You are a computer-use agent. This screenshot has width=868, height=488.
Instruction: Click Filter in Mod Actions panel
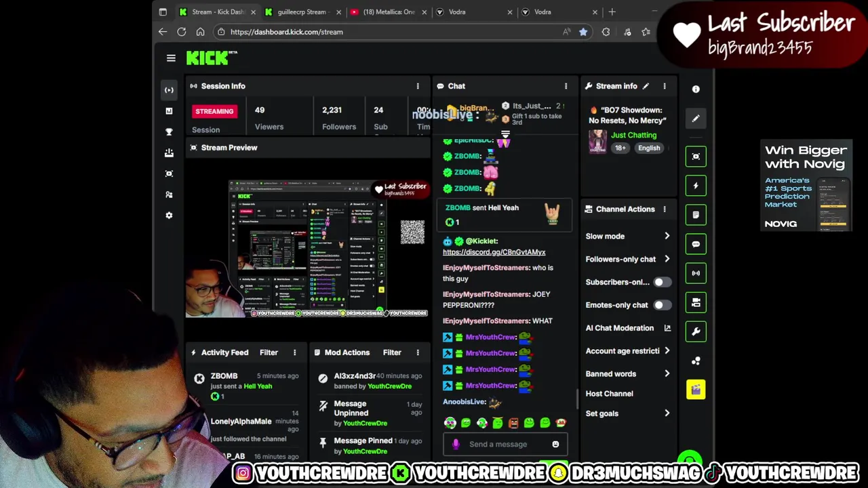(392, 352)
